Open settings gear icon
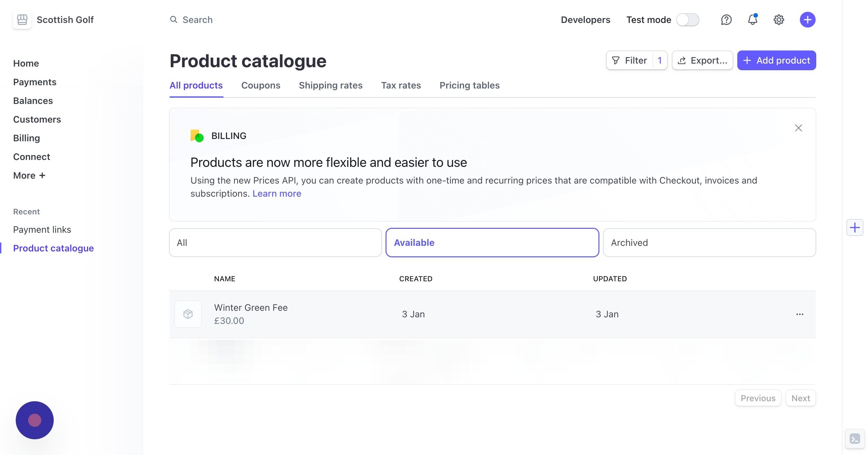Image resolution: width=868 pixels, height=455 pixels. [778, 20]
